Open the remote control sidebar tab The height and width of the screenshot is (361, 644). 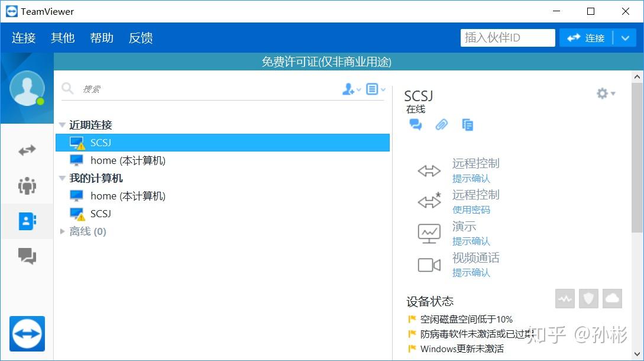click(27, 150)
